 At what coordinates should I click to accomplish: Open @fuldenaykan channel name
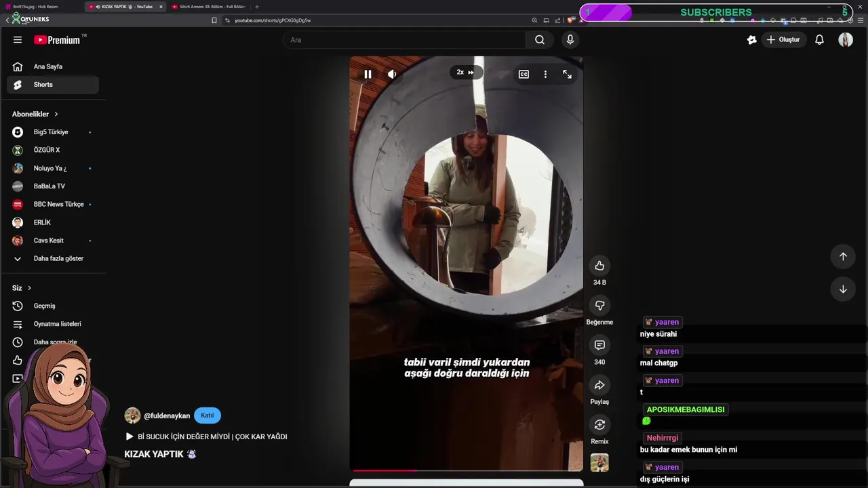167,415
